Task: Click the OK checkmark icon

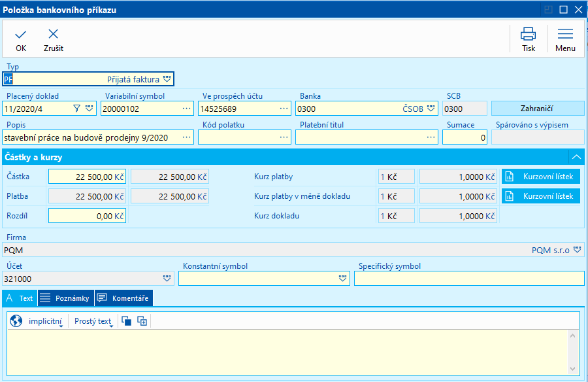Action: pos(21,35)
